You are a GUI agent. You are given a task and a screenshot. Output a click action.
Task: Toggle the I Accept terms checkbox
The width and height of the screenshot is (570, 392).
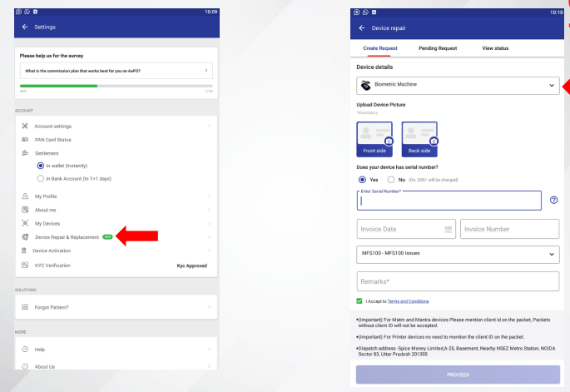(x=359, y=300)
